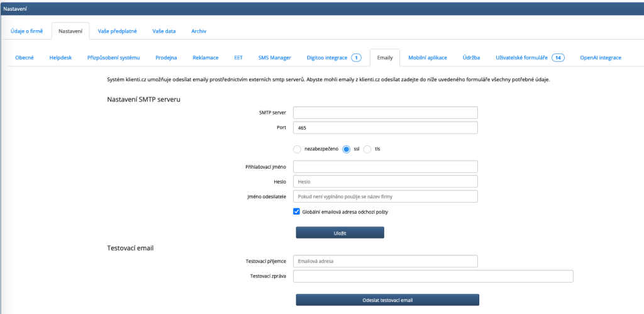The image size is (644, 314).
Task: Go to SMS Manager tab
Action: (274, 57)
